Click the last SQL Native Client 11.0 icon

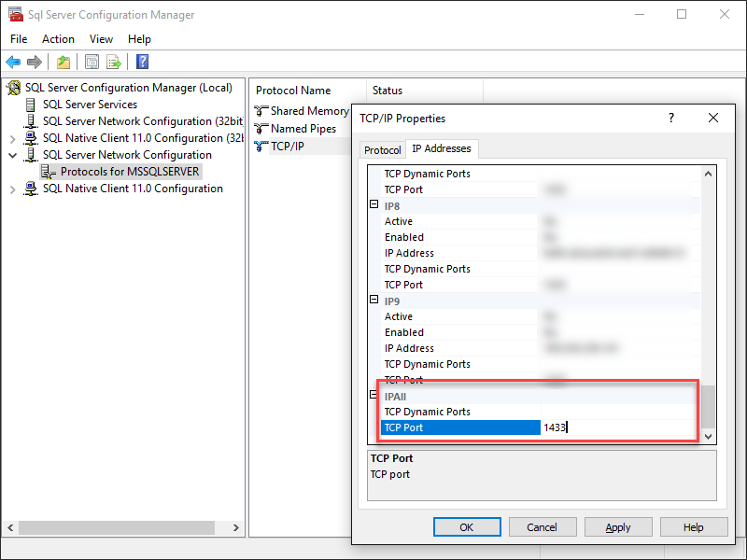point(31,189)
